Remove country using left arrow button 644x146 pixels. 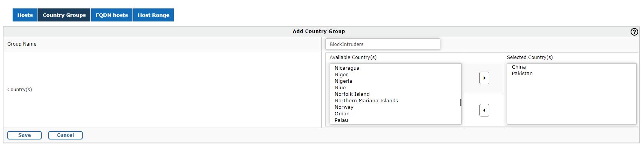[x=484, y=110]
